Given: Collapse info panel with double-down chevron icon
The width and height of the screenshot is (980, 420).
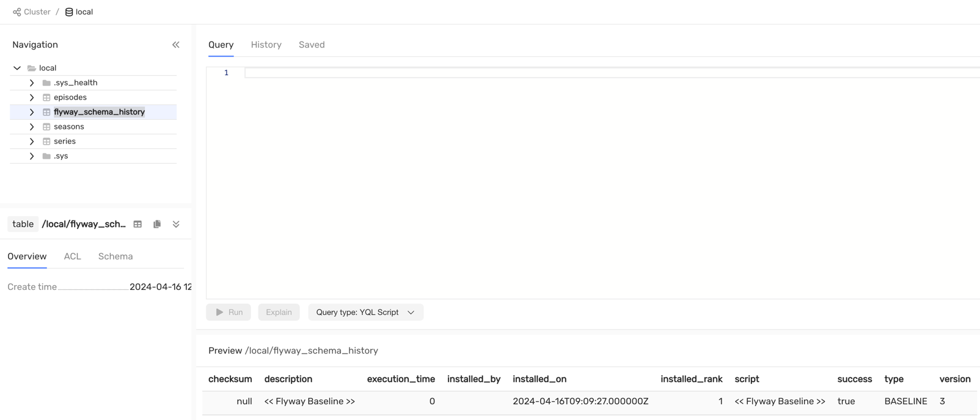Looking at the screenshot, I should (x=176, y=224).
